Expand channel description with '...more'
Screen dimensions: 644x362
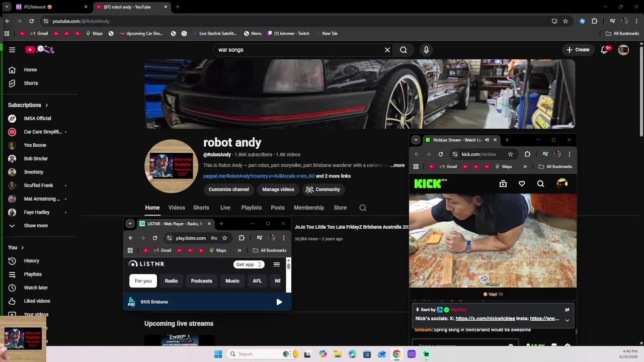click(x=397, y=165)
